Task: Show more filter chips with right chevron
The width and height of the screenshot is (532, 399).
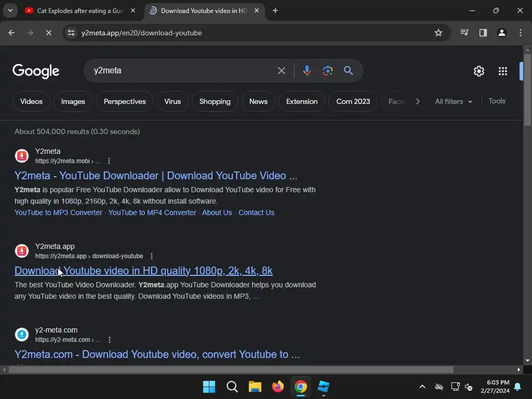Action: pos(418,101)
